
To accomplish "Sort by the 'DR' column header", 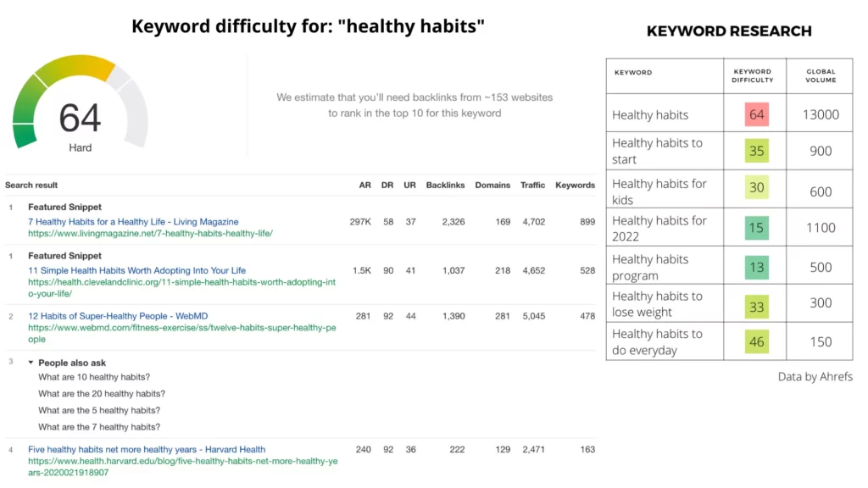I will point(387,185).
